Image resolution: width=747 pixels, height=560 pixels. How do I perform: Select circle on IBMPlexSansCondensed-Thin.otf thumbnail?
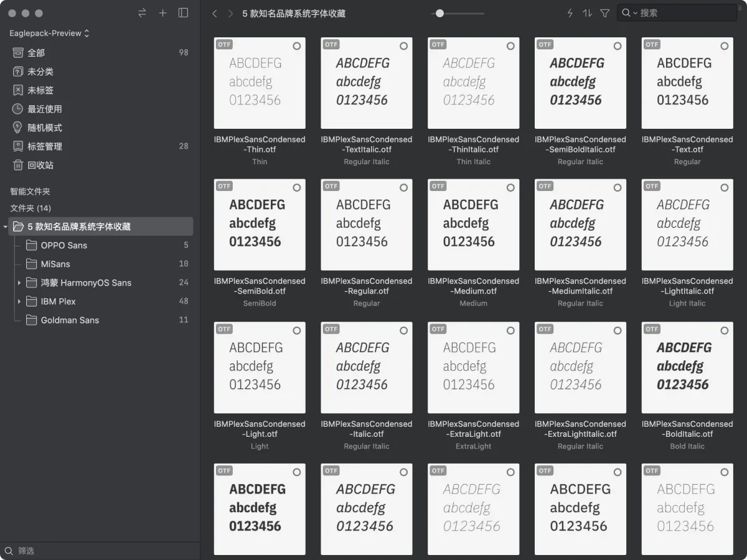296,46
